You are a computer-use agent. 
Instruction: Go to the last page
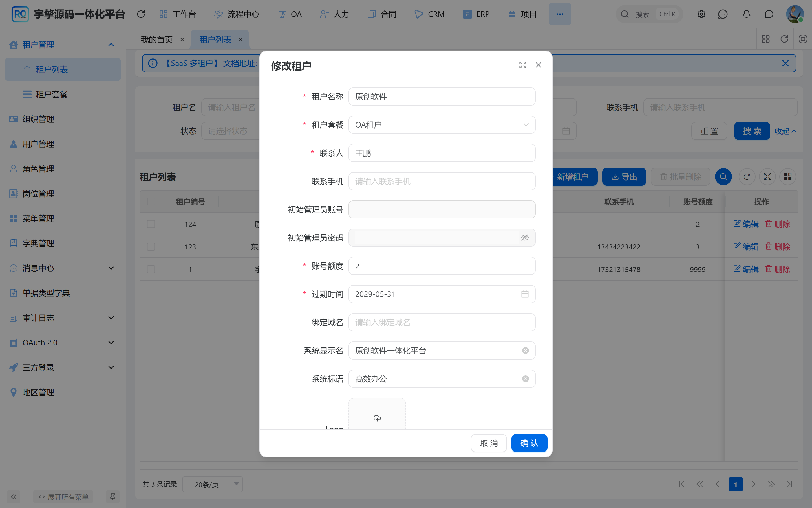point(789,484)
